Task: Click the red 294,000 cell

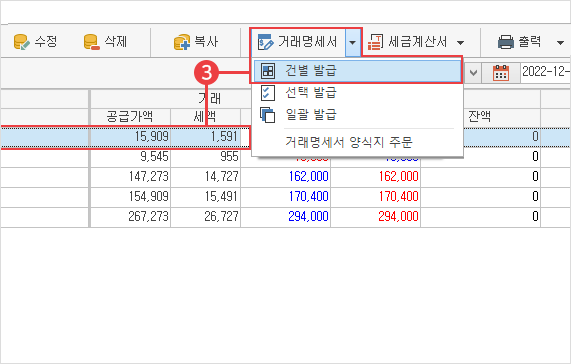Action: tap(375, 217)
